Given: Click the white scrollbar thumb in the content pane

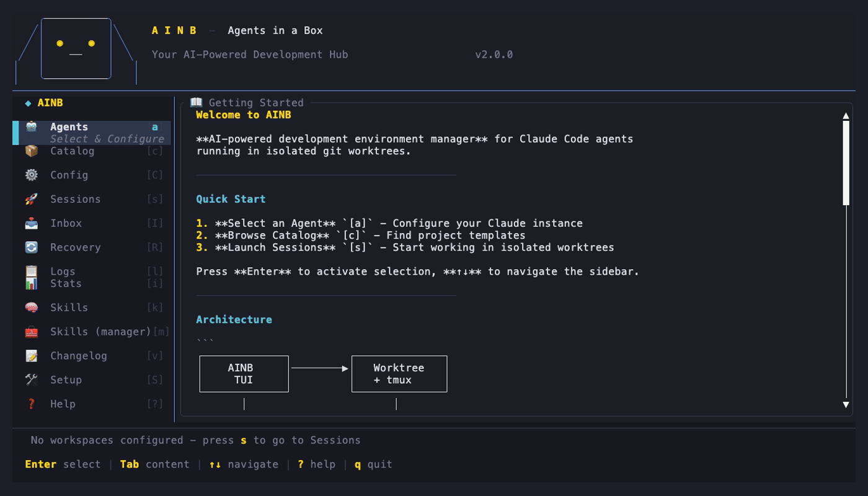Looking at the screenshot, I should click(846, 162).
